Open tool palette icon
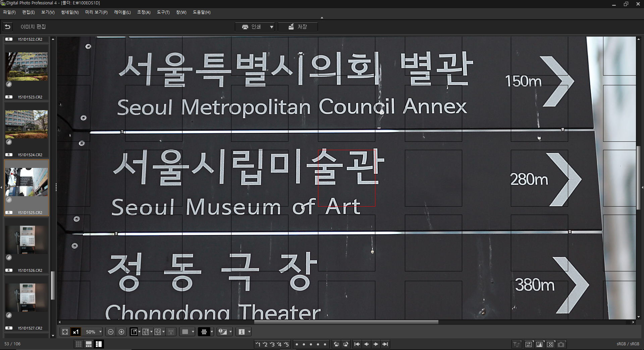Image resolution: width=644 pixels, height=350 pixels. pyautogui.click(x=529, y=344)
